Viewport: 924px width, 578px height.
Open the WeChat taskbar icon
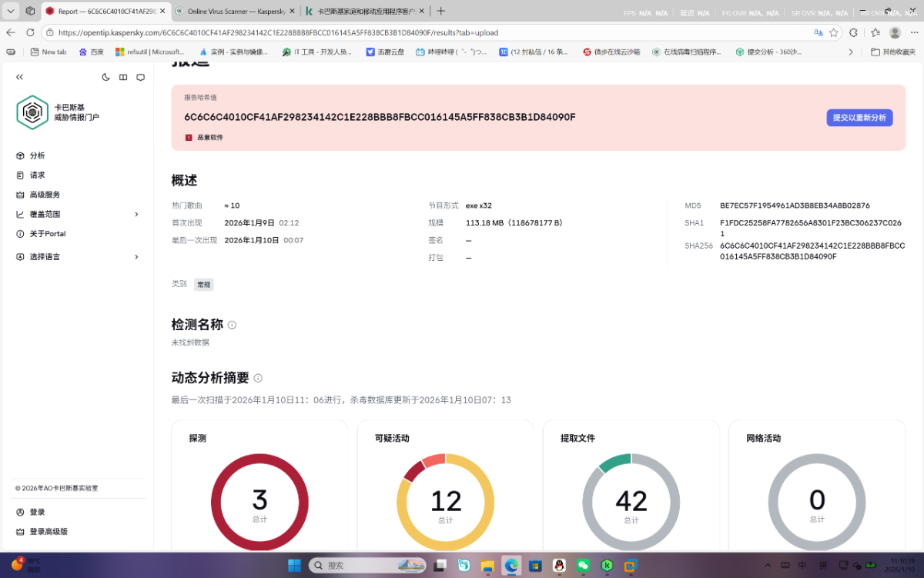(x=583, y=566)
